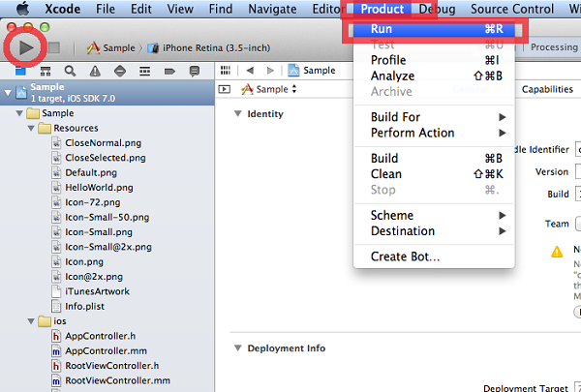This screenshot has height=392, width=581.
Task: Select iTunesArtwork file
Action: click(97, 291)
